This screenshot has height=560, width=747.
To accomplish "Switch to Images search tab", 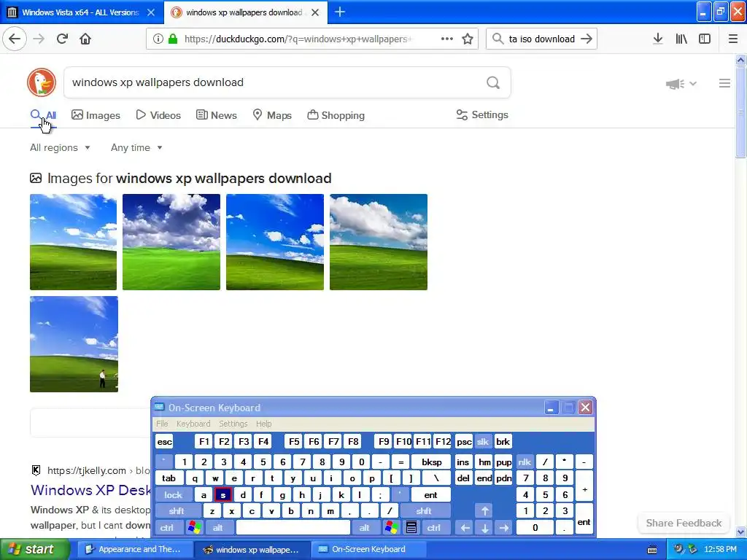I will click(96, 115).
